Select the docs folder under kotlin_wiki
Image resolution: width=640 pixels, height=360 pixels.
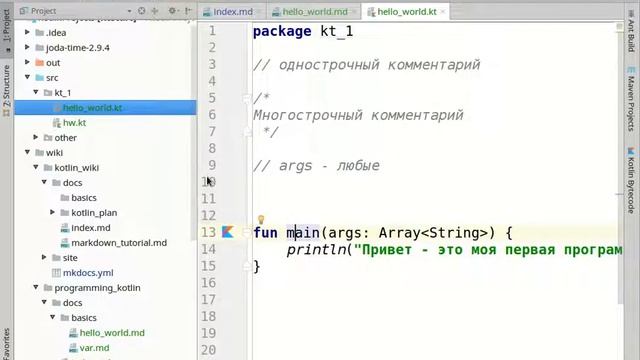[72, 183]
